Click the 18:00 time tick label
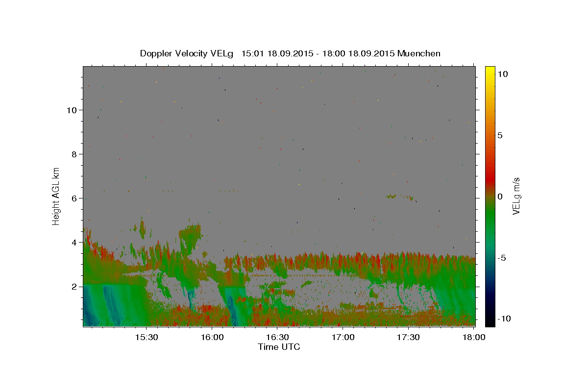This screenshot has width=588, height=392. (x=474, y=338)
